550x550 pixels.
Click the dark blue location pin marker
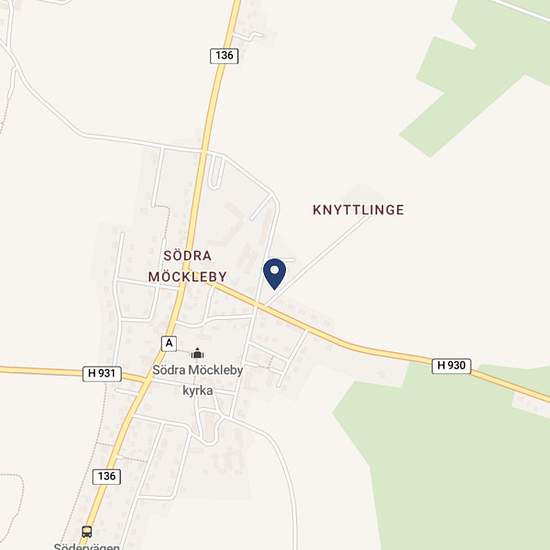point(274,274)
